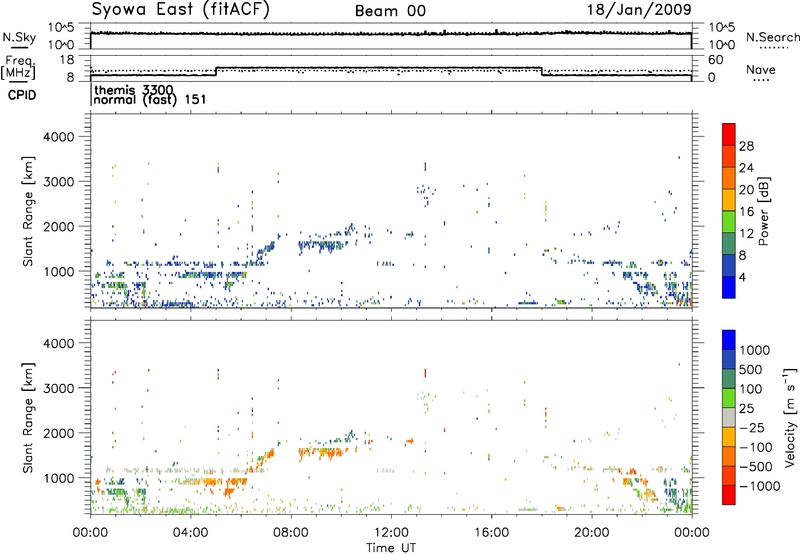800x554 pixels.
Task: Select the '16:00' time axis tick
Action: [491, 533]
